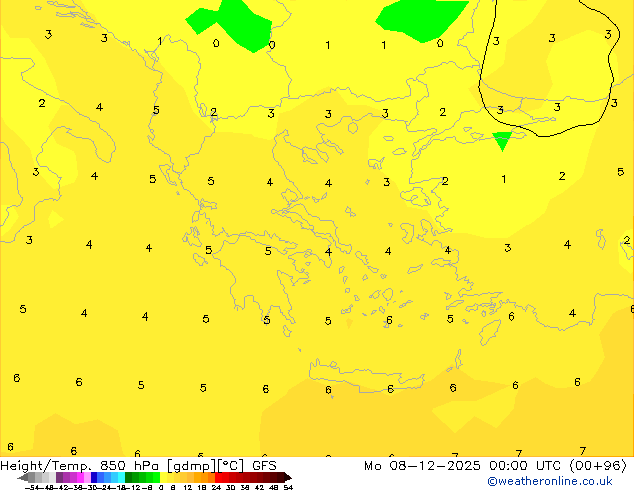634x490 pixels.
Task: Select the "GFS" model label
Action: pyautogui.click(x=264, y=466)
